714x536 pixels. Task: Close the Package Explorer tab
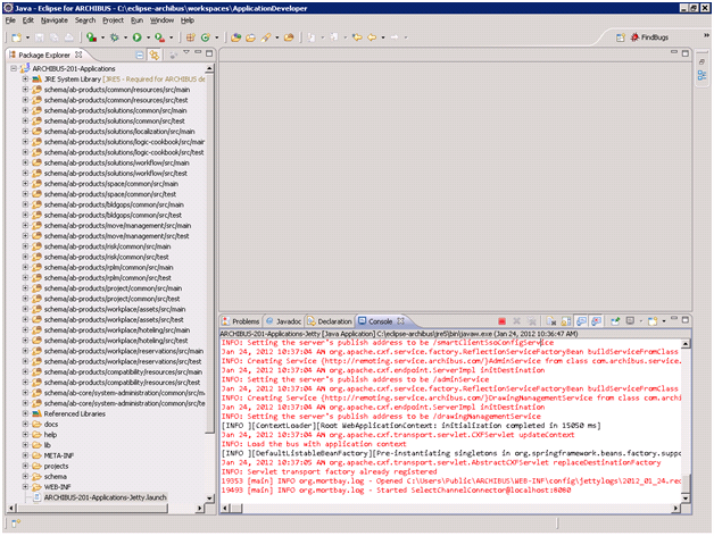(x=79, y=55)
